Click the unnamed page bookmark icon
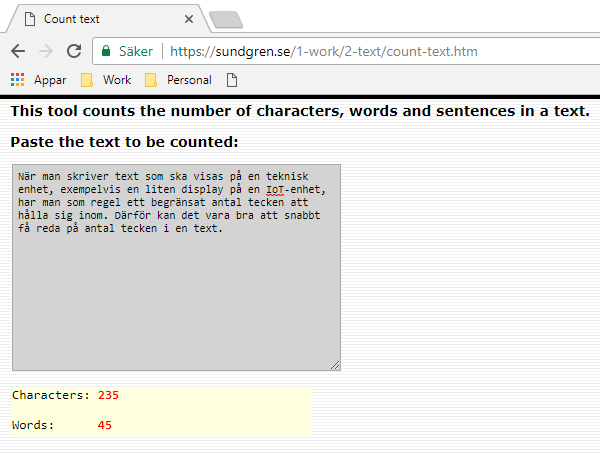Viewport: 600px width, 454px height. point(232,80)
